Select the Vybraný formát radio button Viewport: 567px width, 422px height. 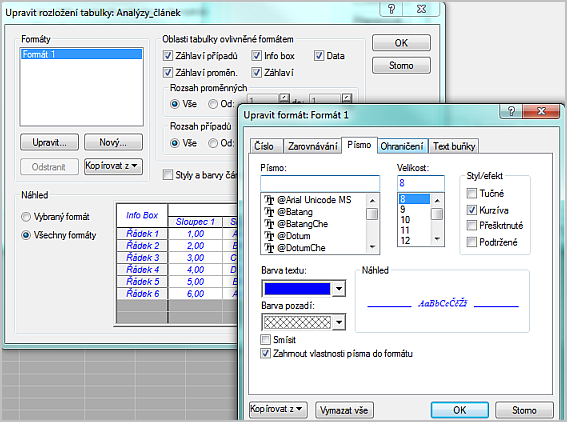[26, 217]
